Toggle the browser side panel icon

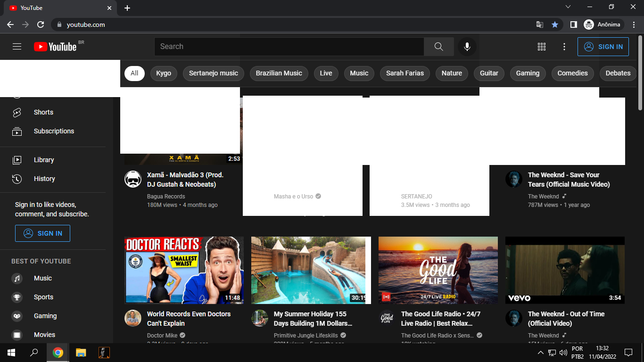[x=574, y=25]
